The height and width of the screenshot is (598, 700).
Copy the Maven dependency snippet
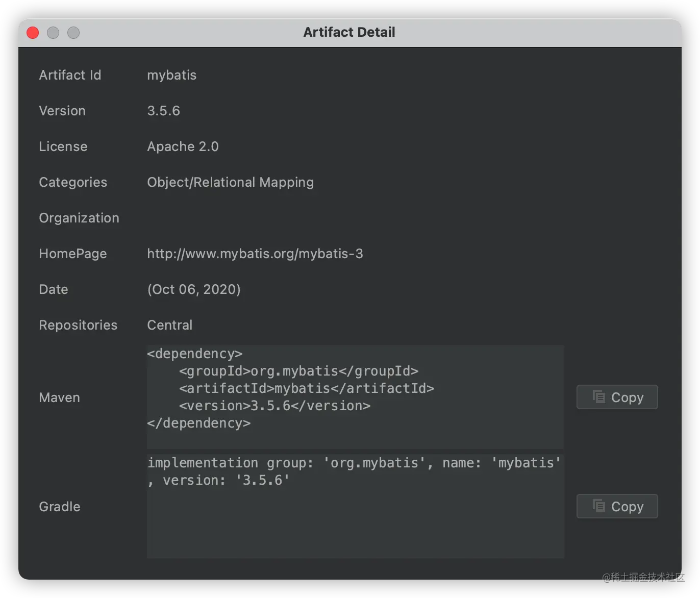[617, 397]
